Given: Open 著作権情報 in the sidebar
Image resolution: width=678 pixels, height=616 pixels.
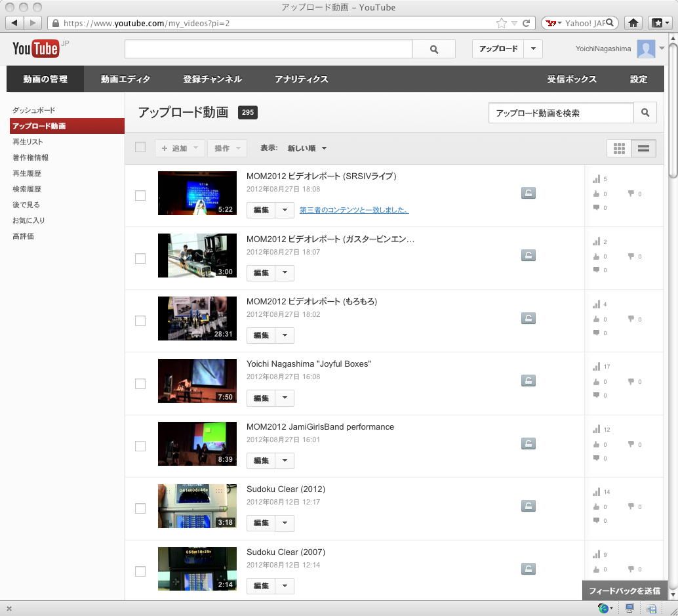Looking at the screenshot, I should (x=30, y=157).
